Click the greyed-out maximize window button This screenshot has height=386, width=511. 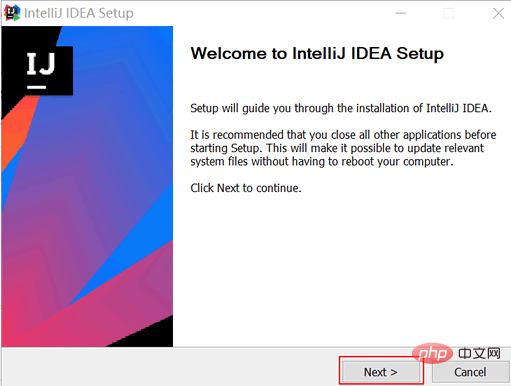point(449,13)
